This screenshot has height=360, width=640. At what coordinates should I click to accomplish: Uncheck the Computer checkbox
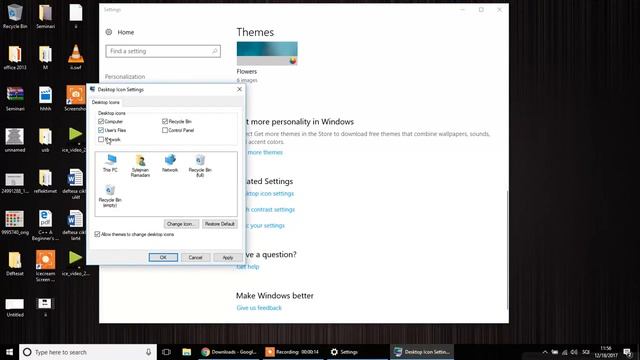click(101, 121)
